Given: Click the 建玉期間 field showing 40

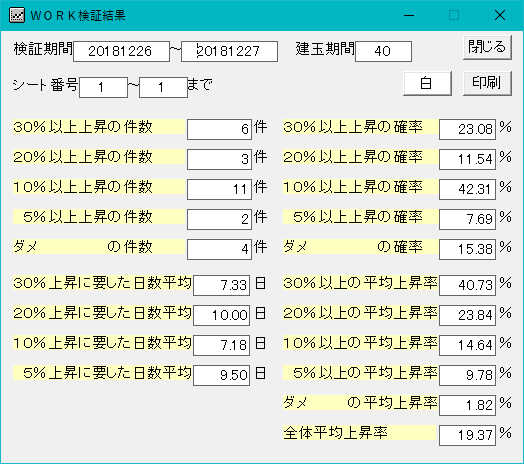Looking at the screenshot, I should click(383, 51).
